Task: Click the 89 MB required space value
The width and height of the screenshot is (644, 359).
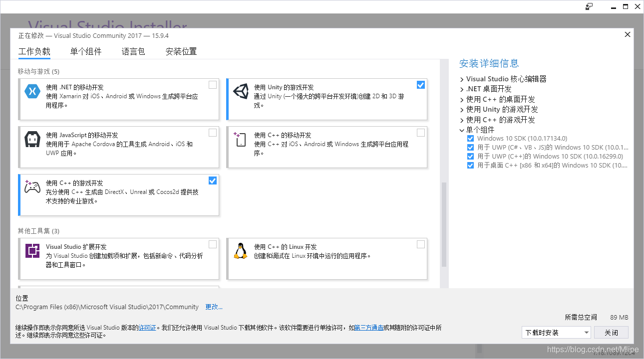Action: click(619, 318)
